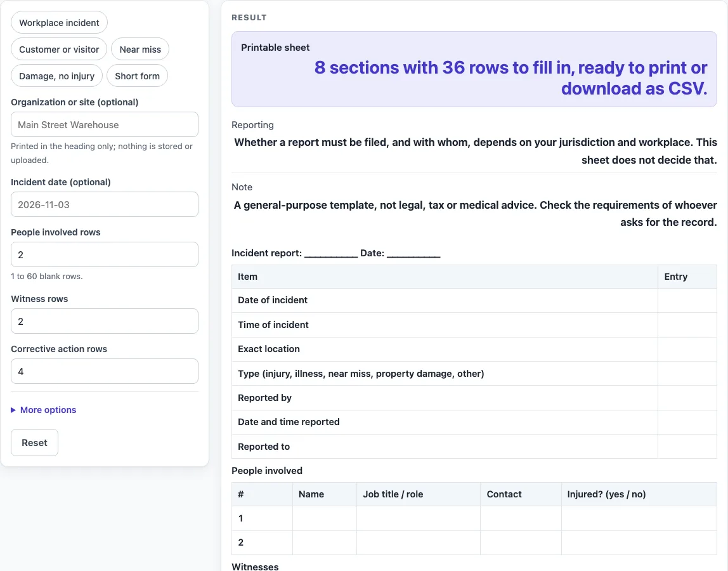
Task: Switch to the Short form preset
Action: point(137,75)
